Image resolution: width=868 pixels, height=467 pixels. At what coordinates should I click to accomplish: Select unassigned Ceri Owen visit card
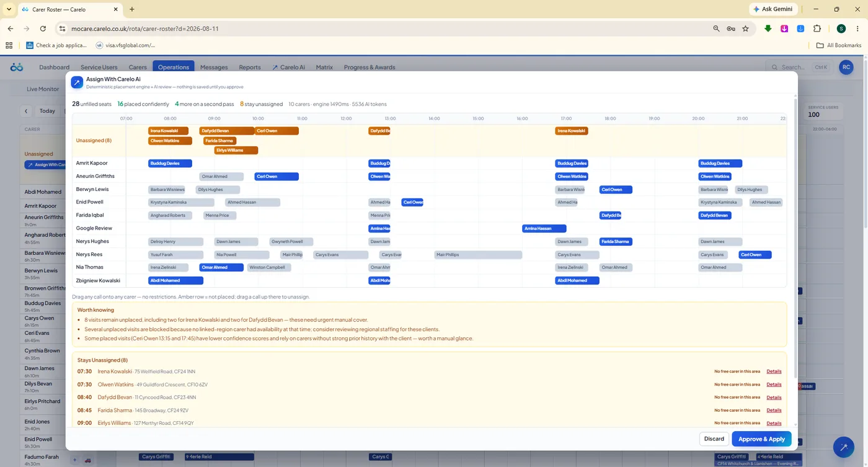pyautogui.click(x=277, y=131)
